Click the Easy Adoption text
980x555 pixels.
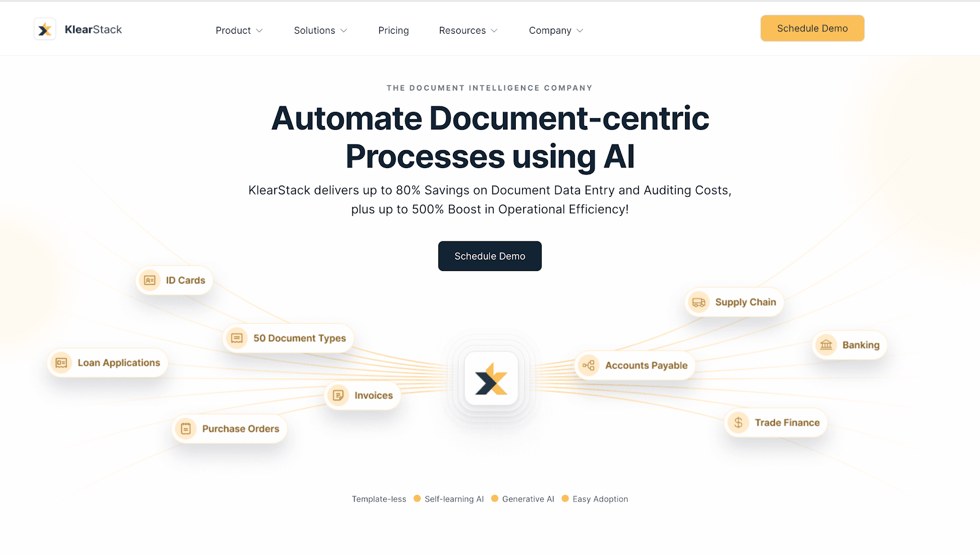click(600, 499)
